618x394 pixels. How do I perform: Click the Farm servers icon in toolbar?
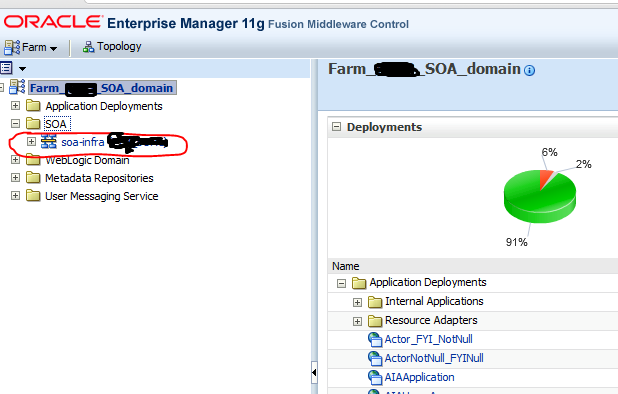pos(12,47)
